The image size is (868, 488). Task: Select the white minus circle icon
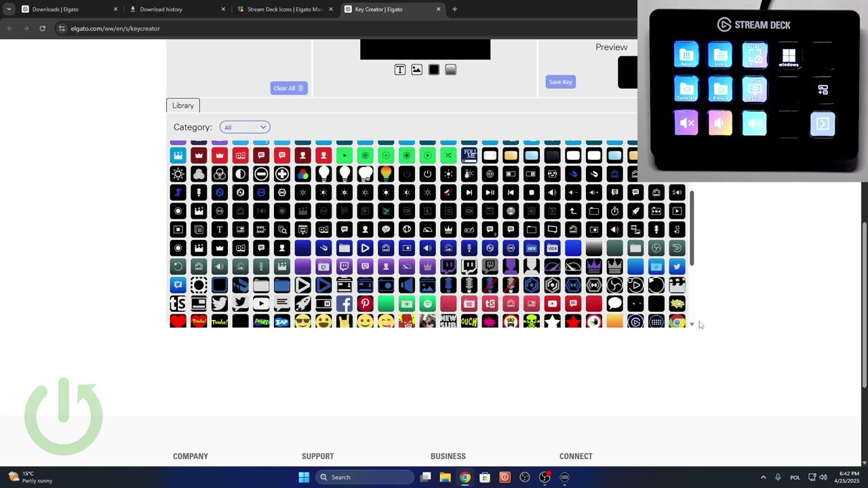click(261, 174)
